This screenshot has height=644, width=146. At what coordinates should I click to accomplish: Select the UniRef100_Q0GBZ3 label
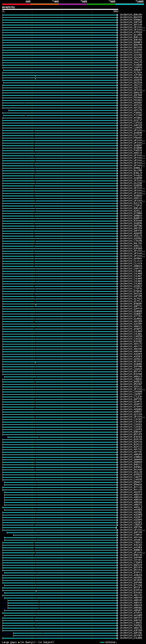[131, 286]
